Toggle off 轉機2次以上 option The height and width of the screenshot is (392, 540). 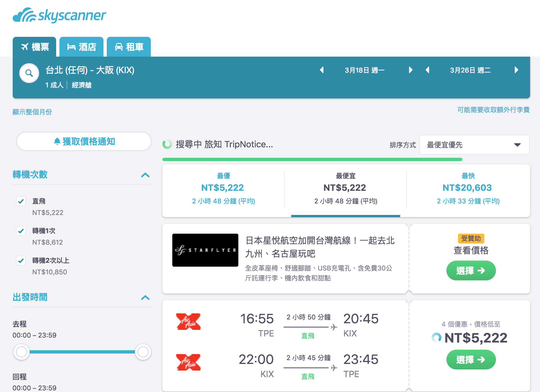click(21, 261)
